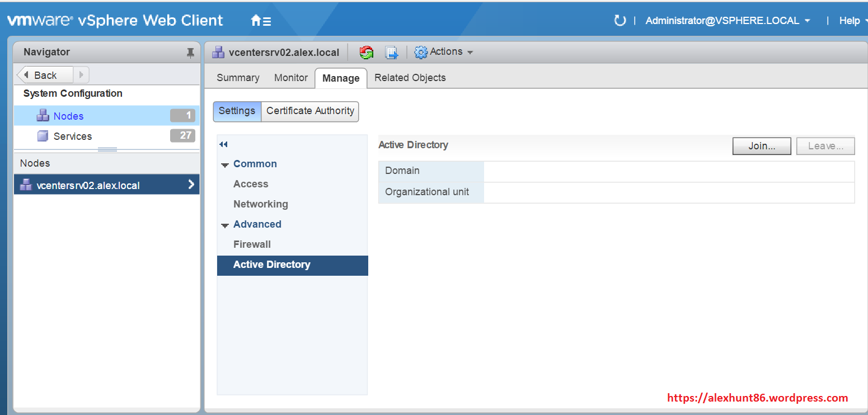
Task: Switch to the Related Objects tab
Action: (x=410, y=78)
